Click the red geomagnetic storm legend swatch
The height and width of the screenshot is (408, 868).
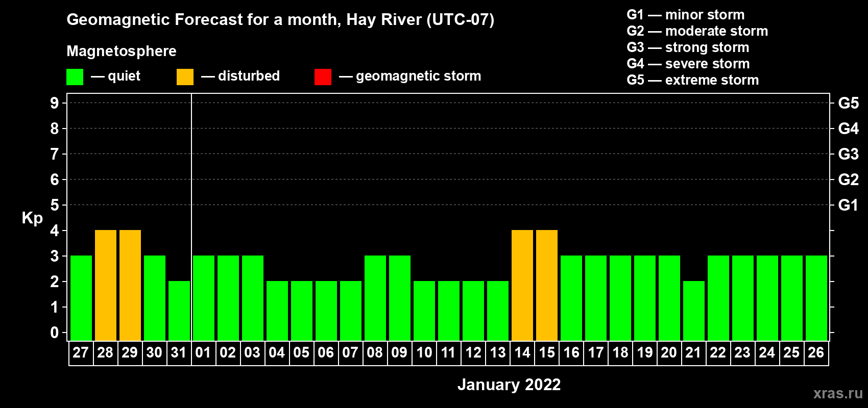point(323,77)
